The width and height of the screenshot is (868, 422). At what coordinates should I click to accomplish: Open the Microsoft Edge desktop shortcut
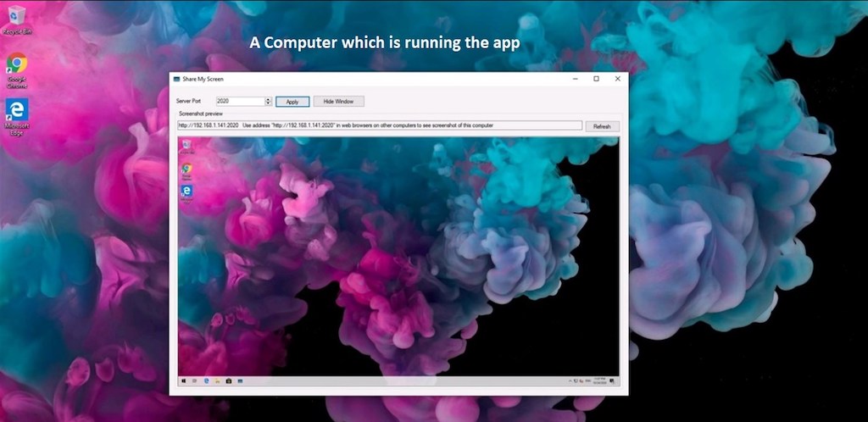click(16, 112)
